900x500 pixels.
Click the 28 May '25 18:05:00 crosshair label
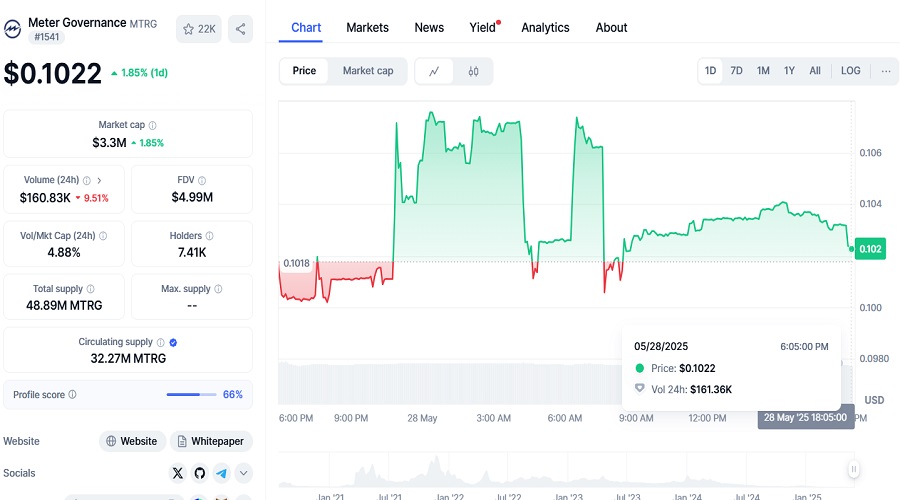[805, 418]
